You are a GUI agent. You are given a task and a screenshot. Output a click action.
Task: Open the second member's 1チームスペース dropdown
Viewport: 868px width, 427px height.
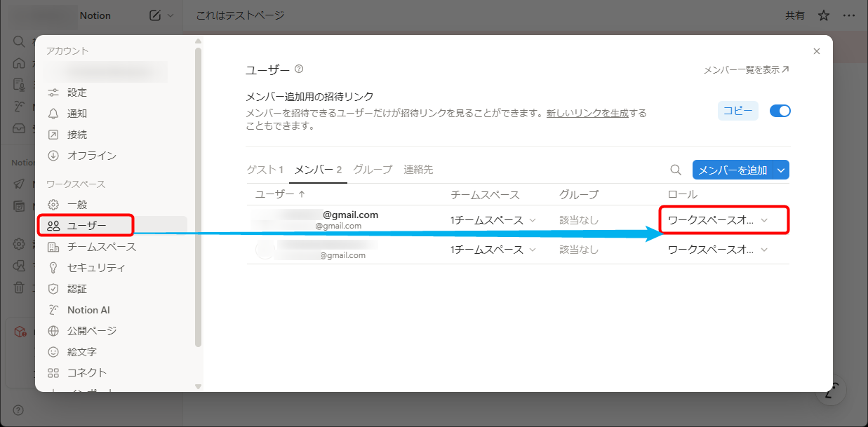coord(493,250)
